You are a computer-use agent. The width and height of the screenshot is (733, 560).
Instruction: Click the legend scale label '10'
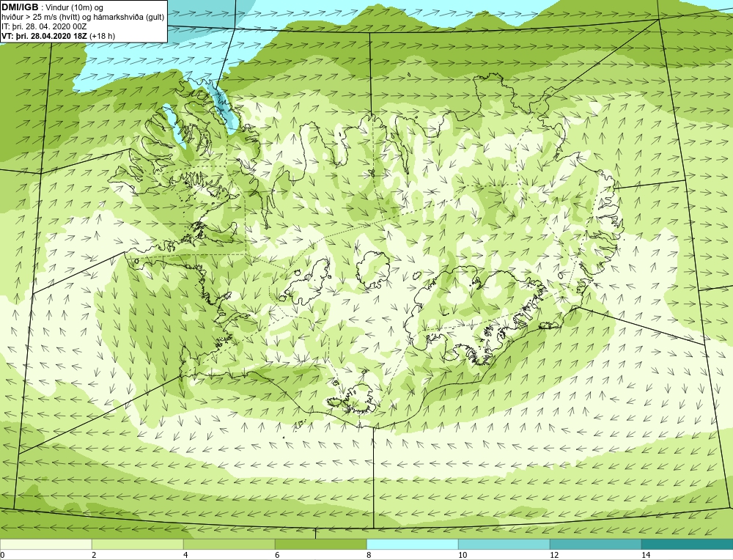coord(463,555)
